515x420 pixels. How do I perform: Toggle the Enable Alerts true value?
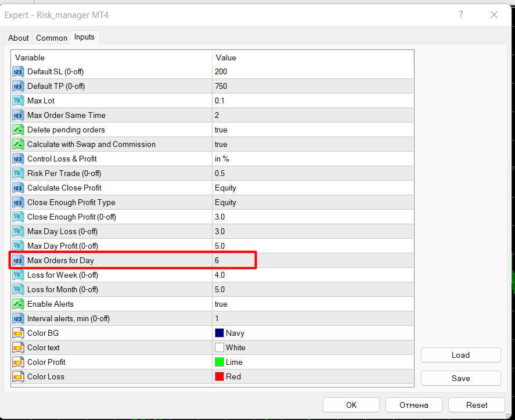[313, 304]
